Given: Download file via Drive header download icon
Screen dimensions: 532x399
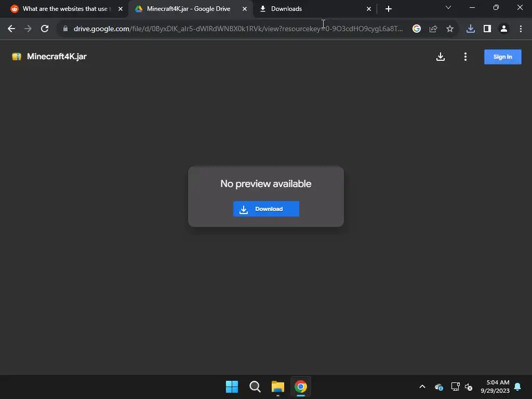Looking at the screenshot, I should 441,57.
